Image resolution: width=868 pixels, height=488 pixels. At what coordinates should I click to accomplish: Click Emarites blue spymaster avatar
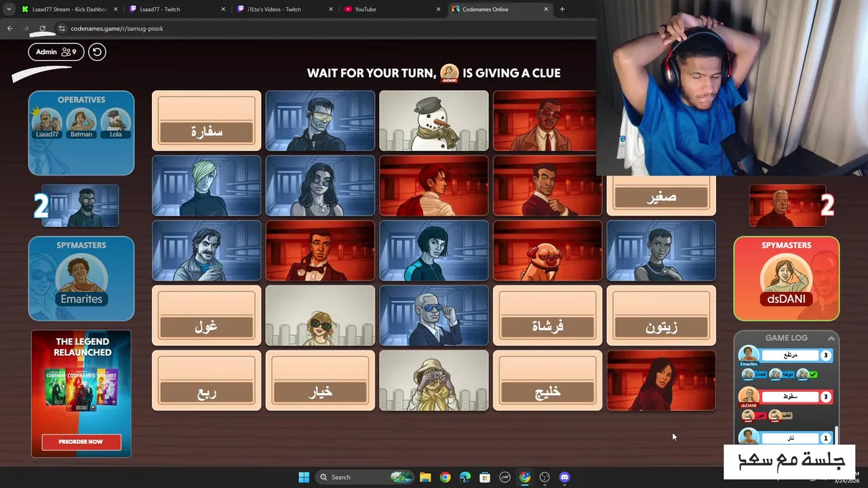pos(81,281)
